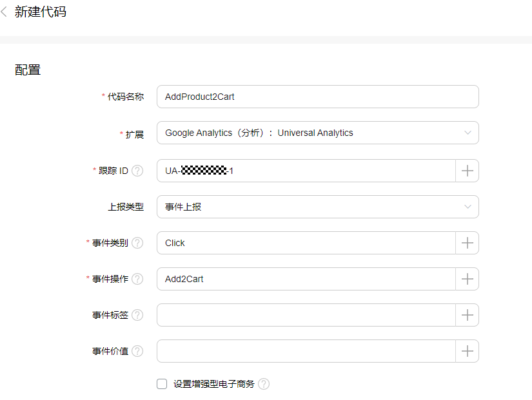The image size is (532, 400).
Task: Click the plus button for 事件标签
Action: [468, 315]
